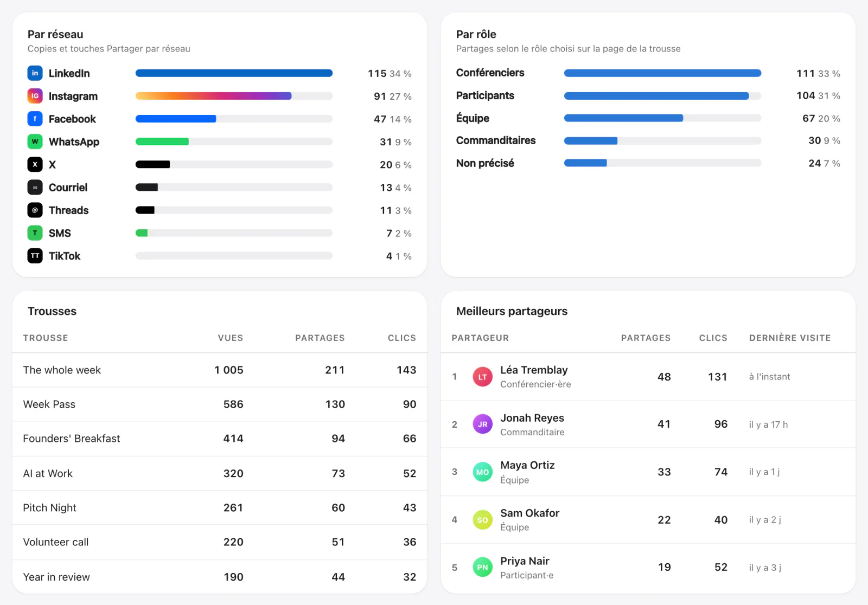868x605 pixels.
Task: Sort Trousses table by VUES column
Action: tap(231, 338)
